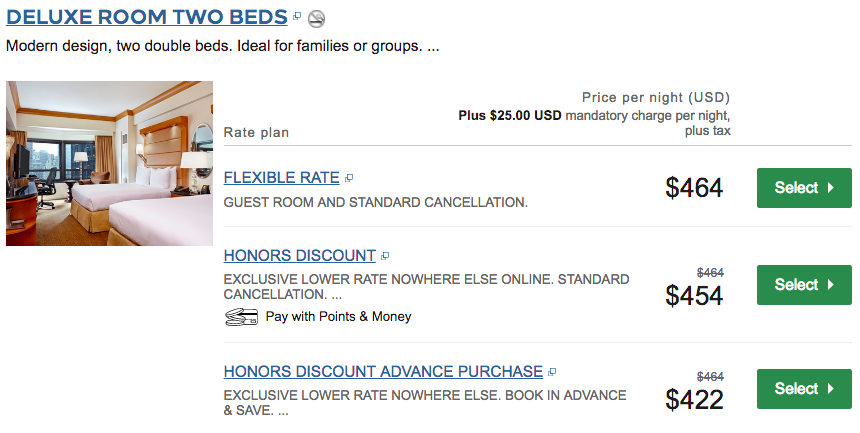This screenshot has height=433, width=860.
Task: Open the Deluxe Room Two Beds details link
Action: click(146, 17)
